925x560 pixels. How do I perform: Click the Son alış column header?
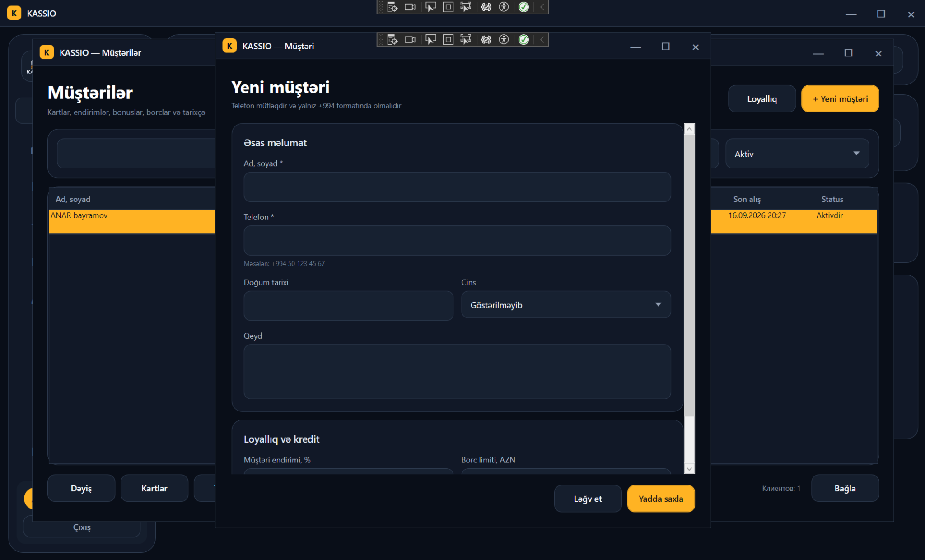point(747,199)
